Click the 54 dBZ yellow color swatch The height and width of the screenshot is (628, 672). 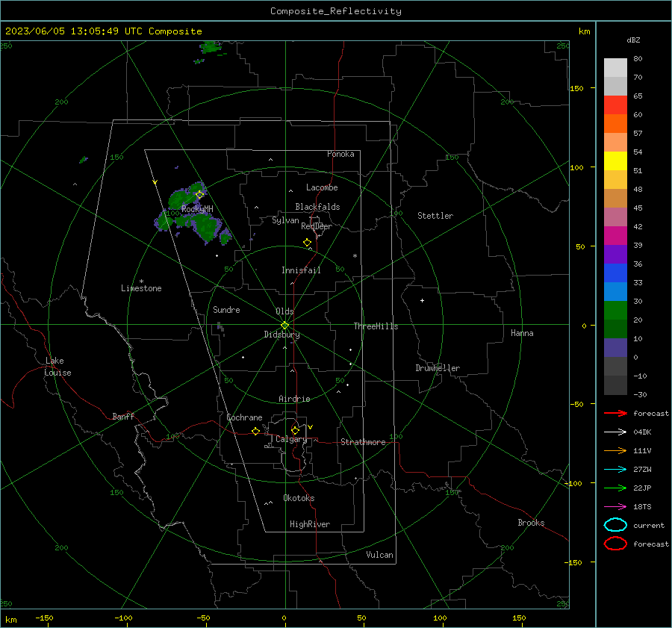(x=615, y=161)
